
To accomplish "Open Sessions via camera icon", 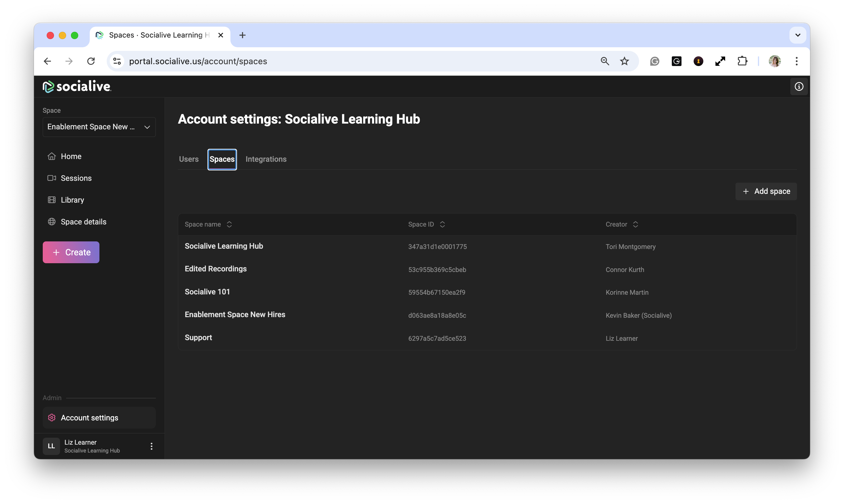I will click(52, 178).
